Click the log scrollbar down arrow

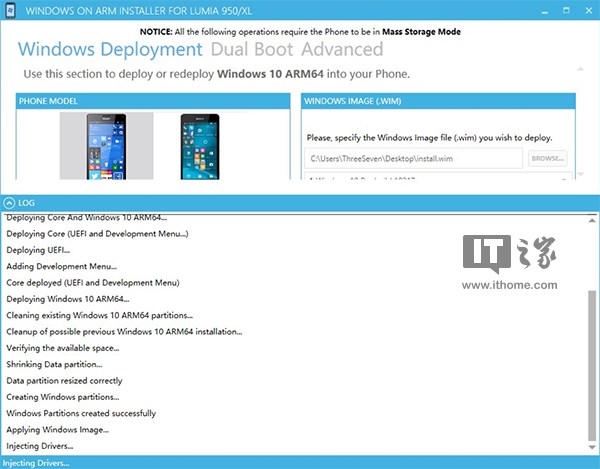pos(592,447)
